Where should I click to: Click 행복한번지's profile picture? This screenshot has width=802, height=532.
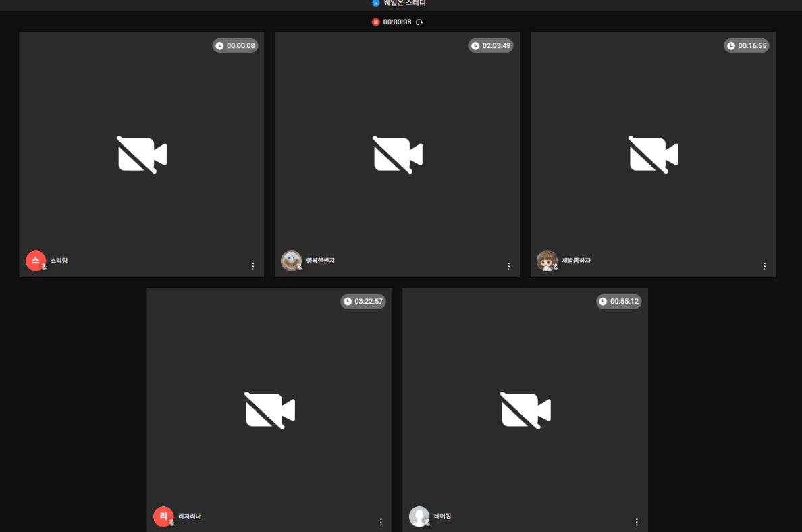pyautogui.click(x=292, y=261)
